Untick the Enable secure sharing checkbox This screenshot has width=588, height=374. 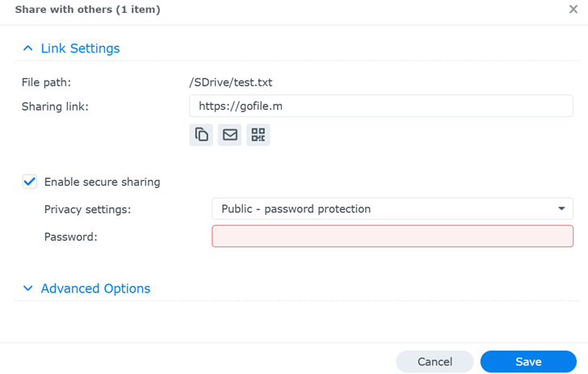(x=30, y=182)
